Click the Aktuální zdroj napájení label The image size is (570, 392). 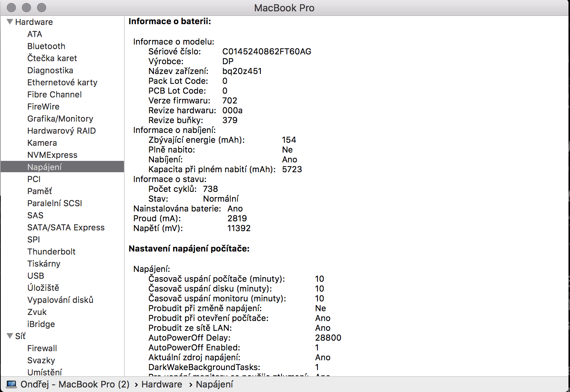click(194, 357)
